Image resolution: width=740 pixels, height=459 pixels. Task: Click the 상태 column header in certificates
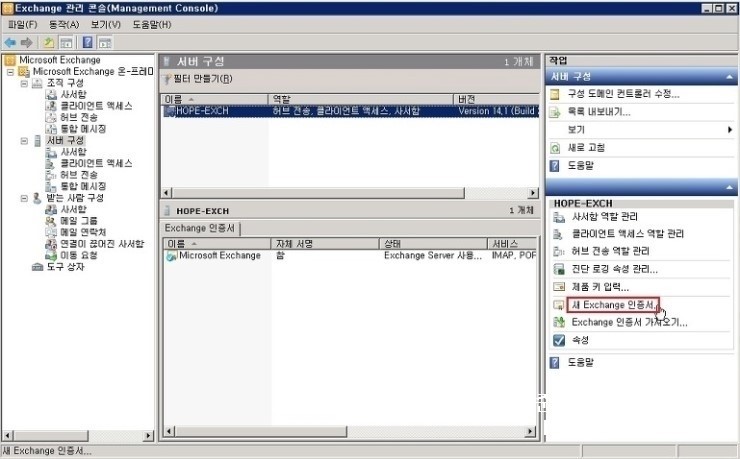point(433,244)
